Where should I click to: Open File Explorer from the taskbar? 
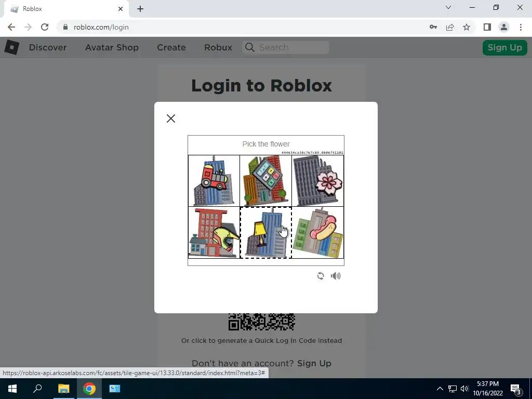(63, 389)
